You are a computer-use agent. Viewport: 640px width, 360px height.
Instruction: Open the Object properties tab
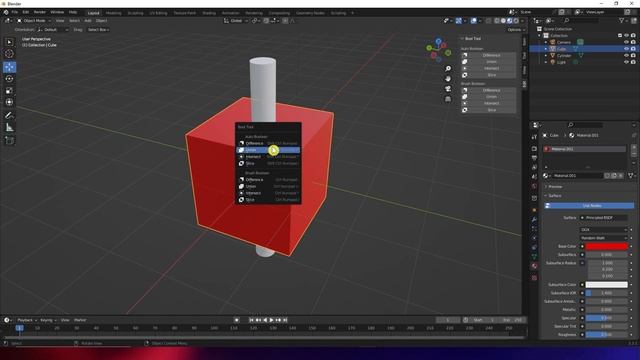534,210
